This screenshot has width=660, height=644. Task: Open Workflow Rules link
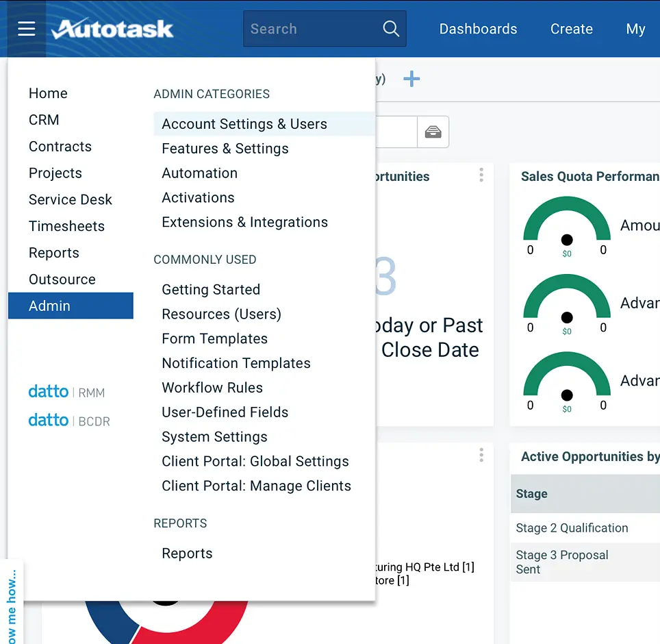click(212, 388)
